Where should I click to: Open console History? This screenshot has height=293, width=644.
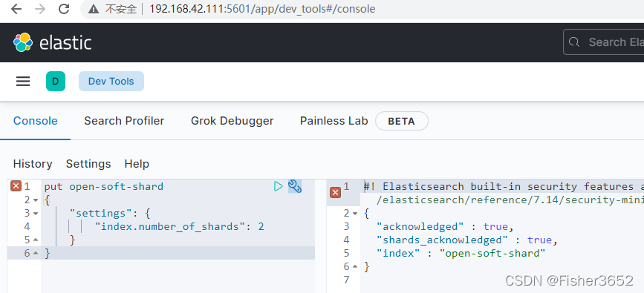33,164
